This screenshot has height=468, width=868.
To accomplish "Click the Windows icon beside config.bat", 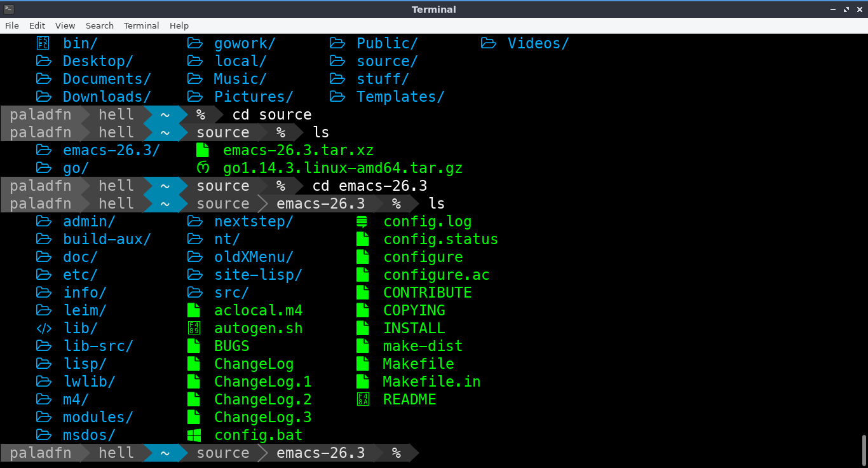I will tap(194, 435).
